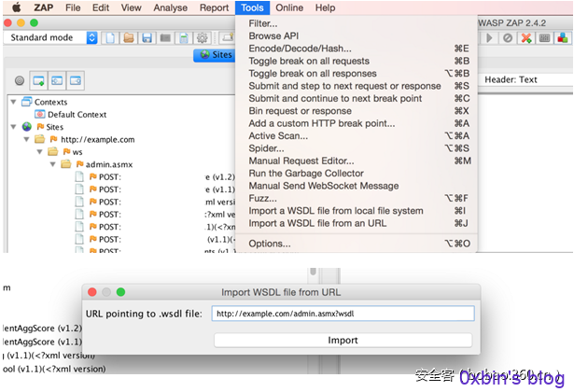This screenshot has width=574, height=392.
Task: Open Manual Request Editor... item
Action: pyautogui.click(x=357, y=161)
